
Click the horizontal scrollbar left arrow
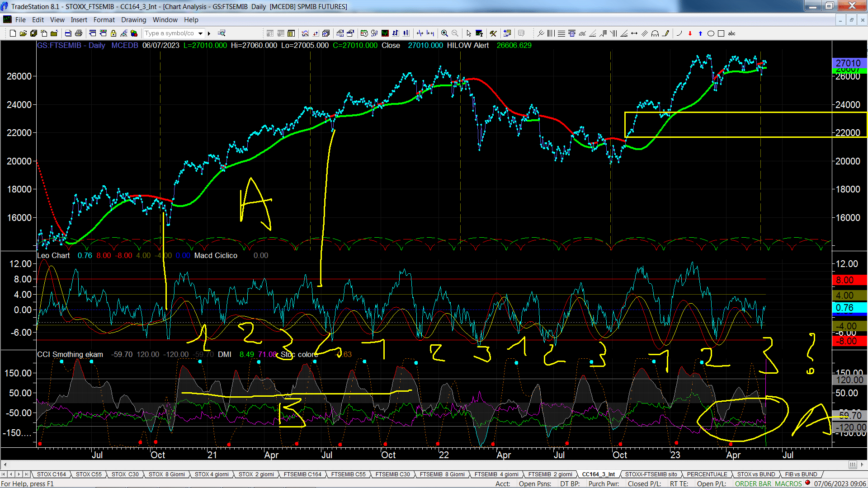[x=5, y=465]
